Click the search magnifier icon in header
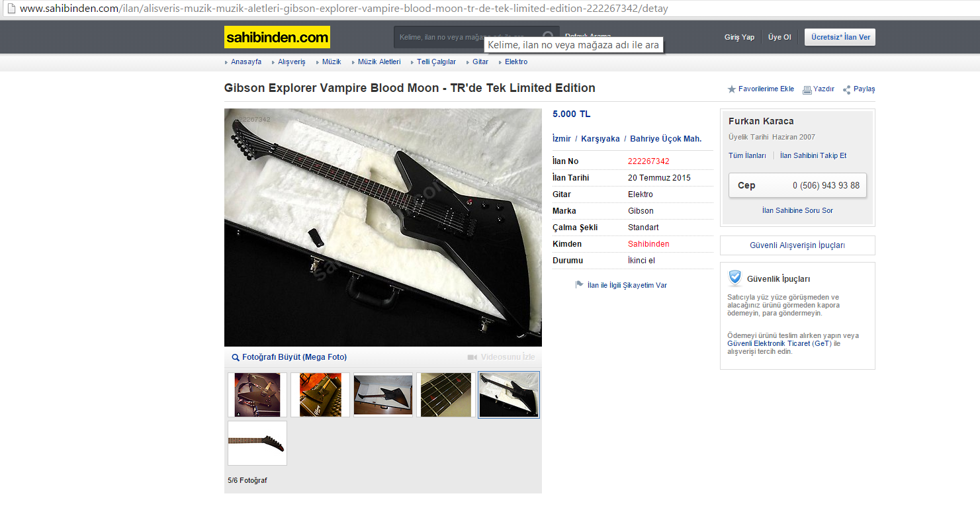 click(x=548, y=37)
